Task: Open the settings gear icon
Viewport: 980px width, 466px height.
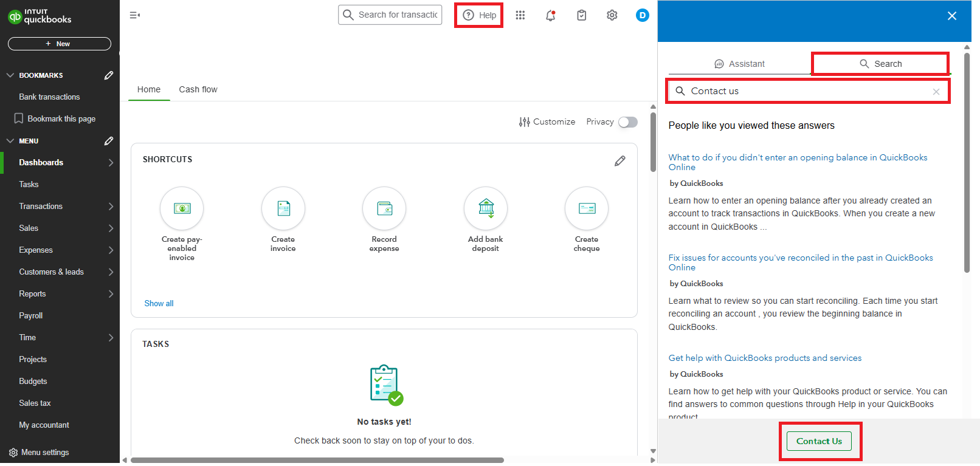Action: (x=612, y=15)
